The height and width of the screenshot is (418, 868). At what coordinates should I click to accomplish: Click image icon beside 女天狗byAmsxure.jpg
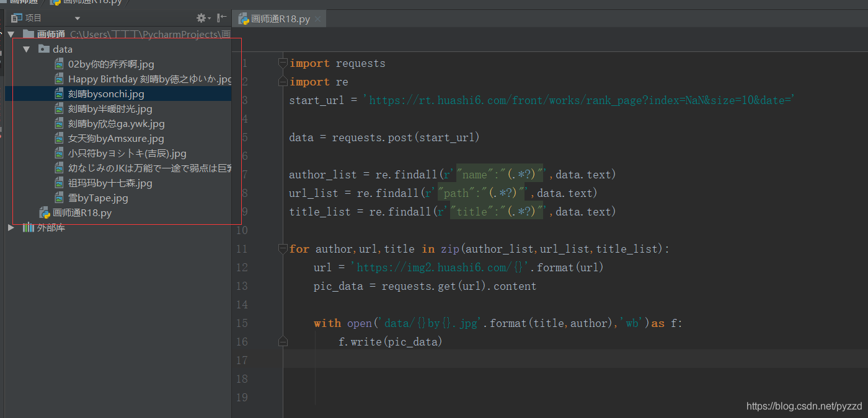point(59,138)
